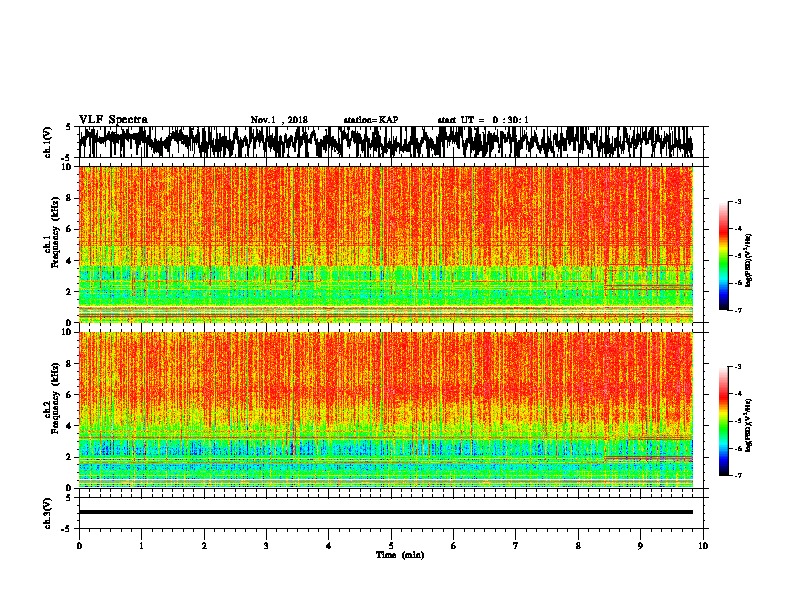Click the 6 kHz tick label on ch.2 spectrogram

(71, 394)
